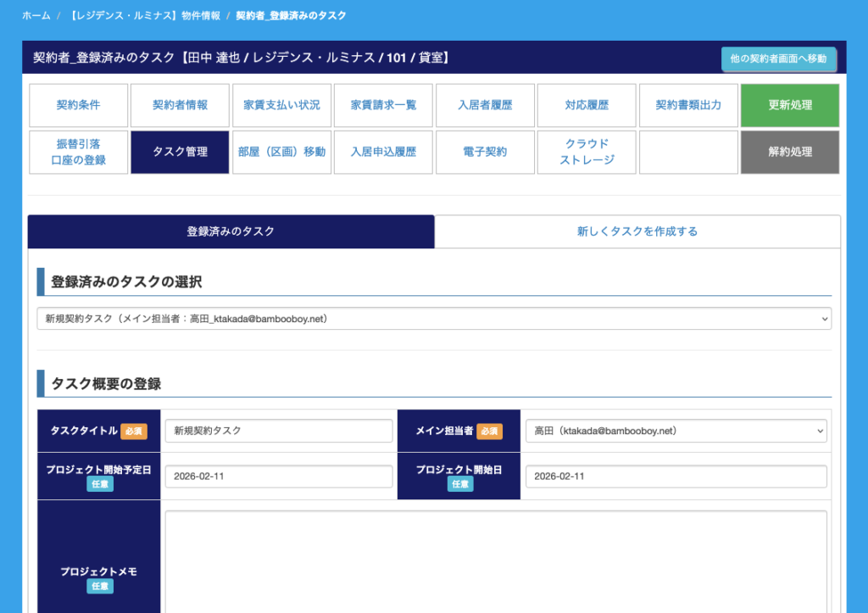The height and width of the screenshot is (613, 868).
Task: Select the 登録済みのタスク tab
Action: click(231, 231)
